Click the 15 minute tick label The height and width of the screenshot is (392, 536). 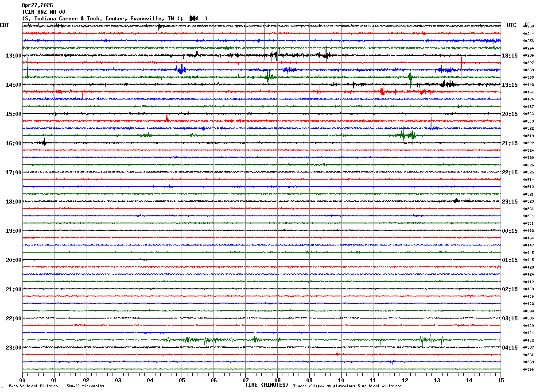(501, 380)
